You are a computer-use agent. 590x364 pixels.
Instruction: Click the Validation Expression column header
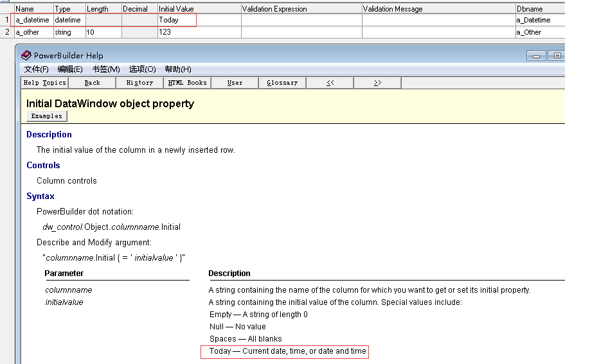pyautogui.click(x=301, y=9)
